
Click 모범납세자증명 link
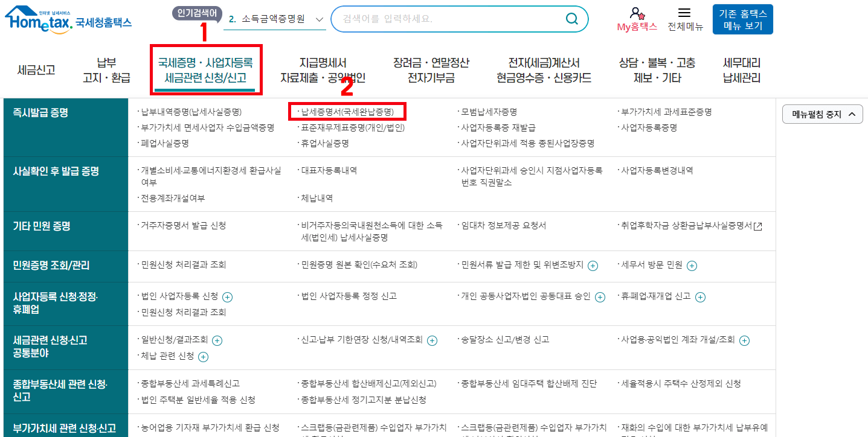(x=489, y=112)
